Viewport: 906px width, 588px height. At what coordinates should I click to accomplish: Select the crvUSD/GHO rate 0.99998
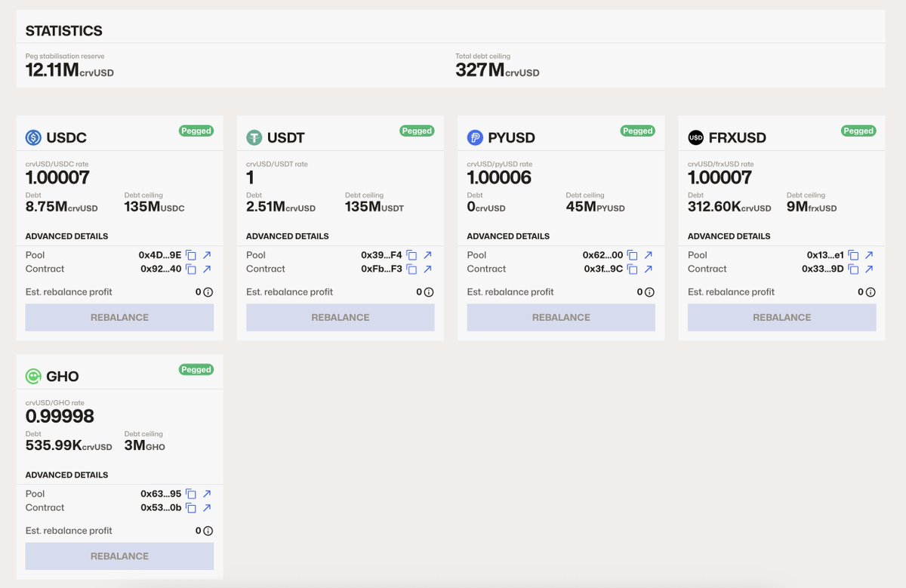tap(60, 416)
